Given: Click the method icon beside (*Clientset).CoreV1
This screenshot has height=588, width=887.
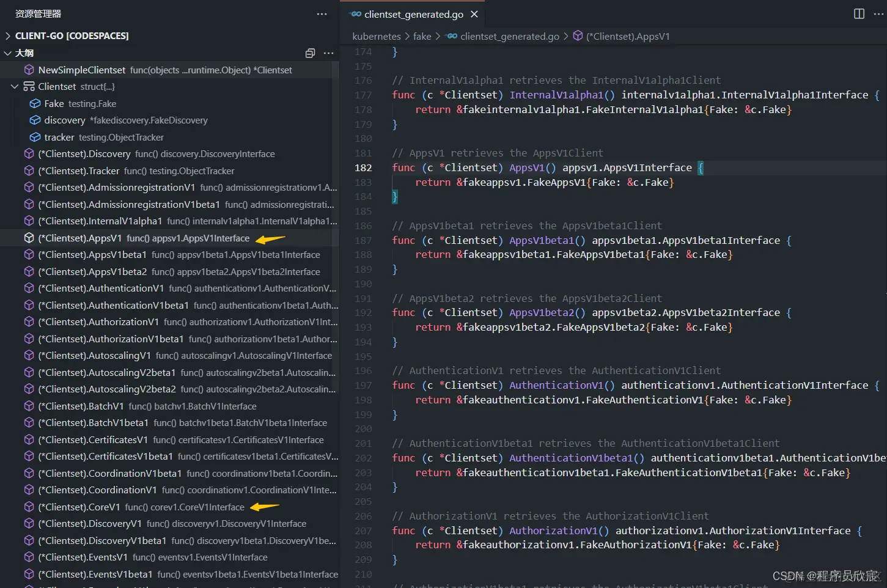Looking at the screenshot, I should [x=29, y=507].
